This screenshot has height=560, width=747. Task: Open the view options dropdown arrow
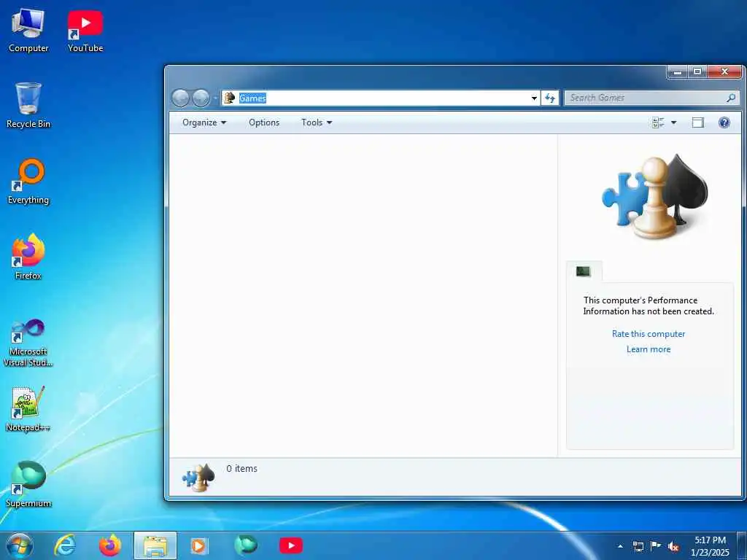click(x=673, y=122)
